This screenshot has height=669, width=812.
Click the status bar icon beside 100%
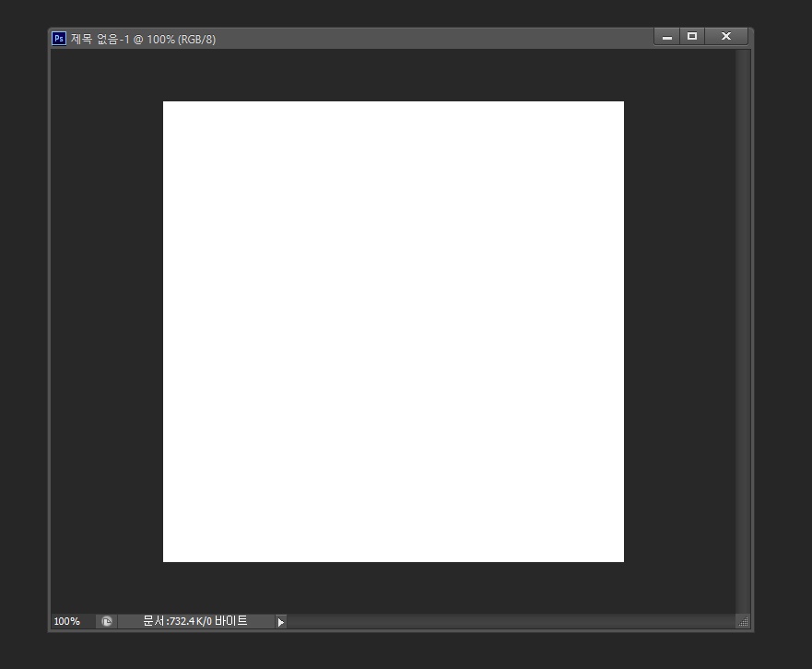point(107,622)
